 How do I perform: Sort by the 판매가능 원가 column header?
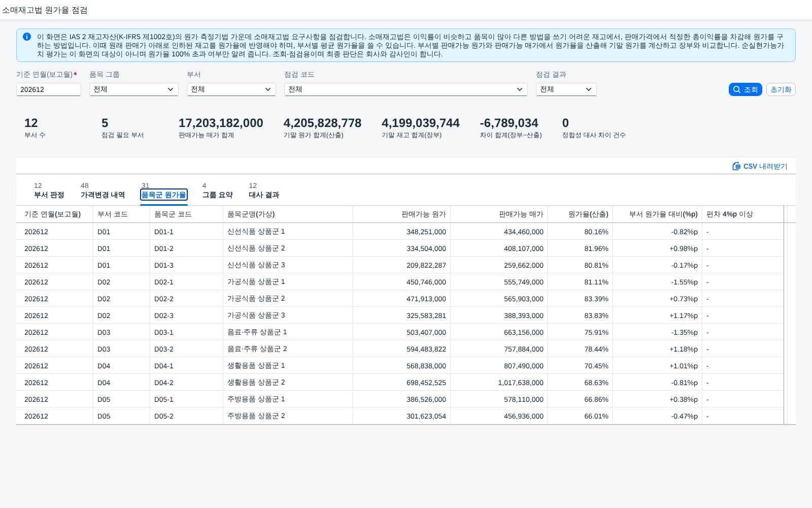[401, 214]
